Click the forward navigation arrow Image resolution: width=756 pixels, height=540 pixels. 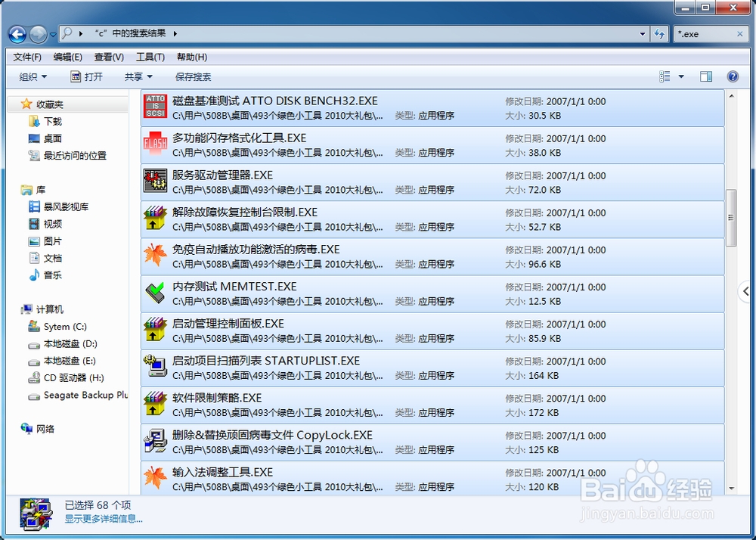tap(38, 34)
